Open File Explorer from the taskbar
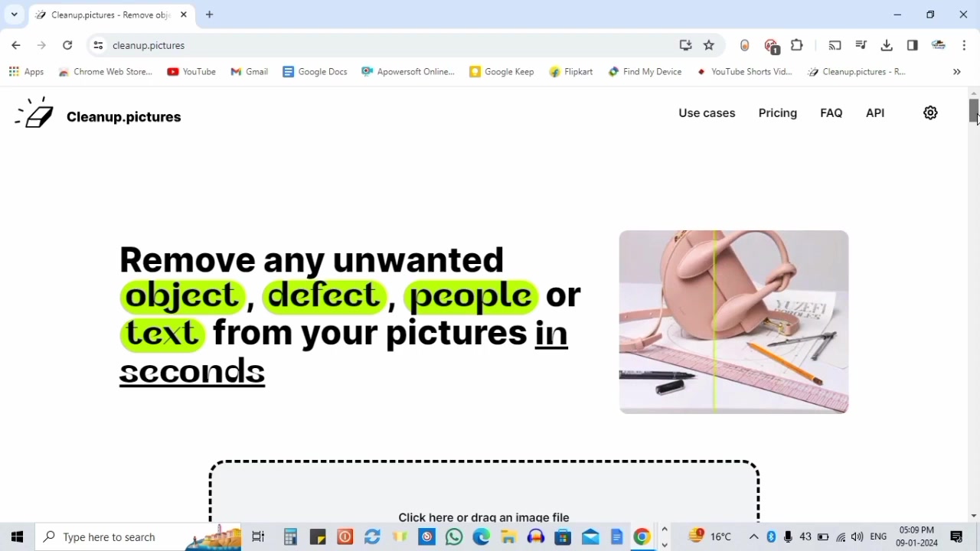Viewport: 980px width, 551px height. coord(508,536)
